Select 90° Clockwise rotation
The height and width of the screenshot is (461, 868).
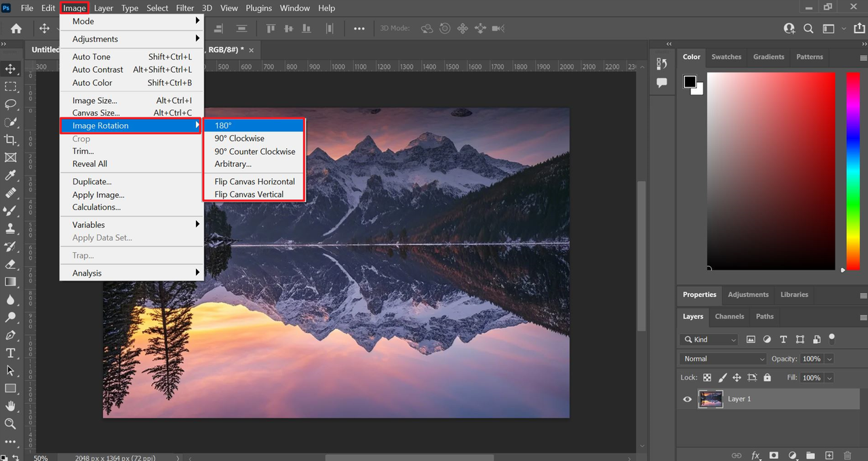[254, 138]
